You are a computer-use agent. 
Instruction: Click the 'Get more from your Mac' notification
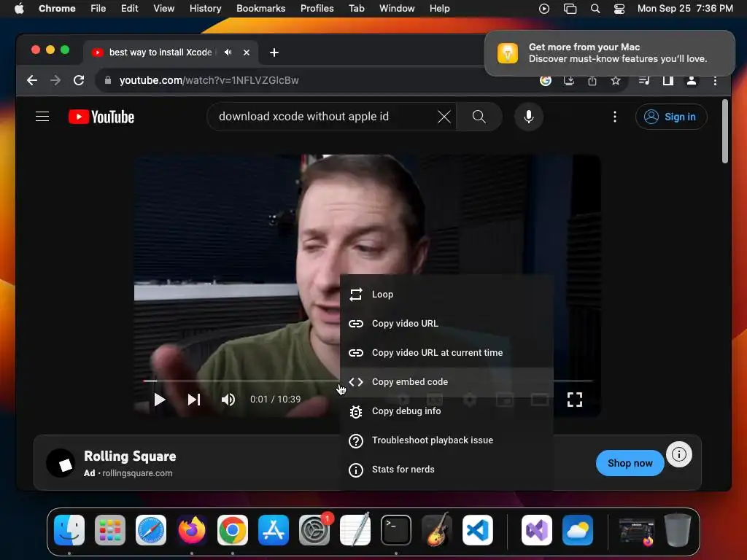(x=609, y=52)
